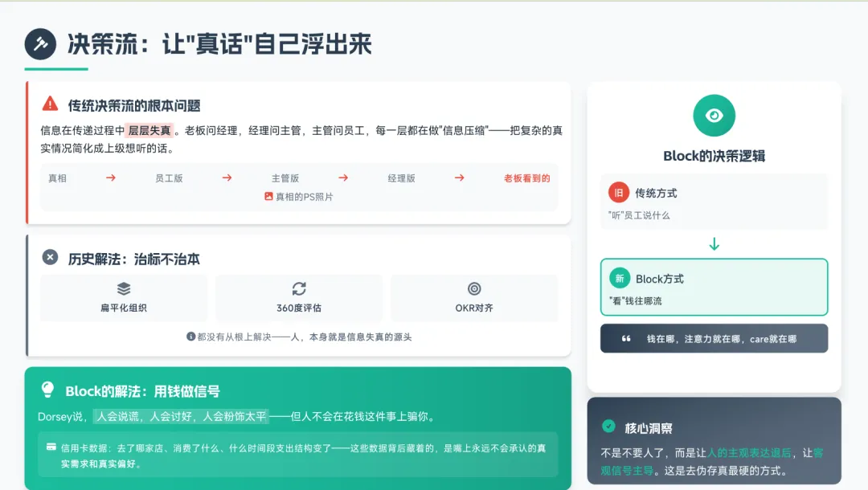Click the red arrow after 员工版

[x=227, y=178]
